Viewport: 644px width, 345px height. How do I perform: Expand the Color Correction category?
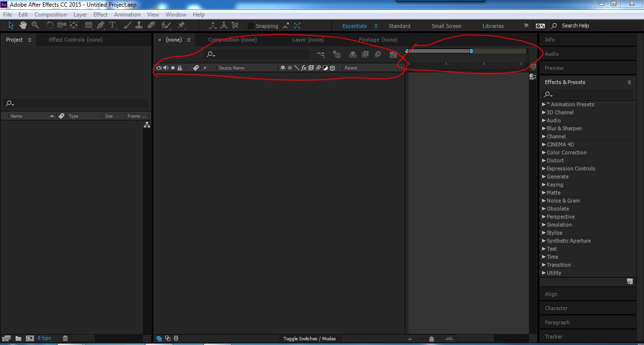pyautogui.click(x=544, y=152)
